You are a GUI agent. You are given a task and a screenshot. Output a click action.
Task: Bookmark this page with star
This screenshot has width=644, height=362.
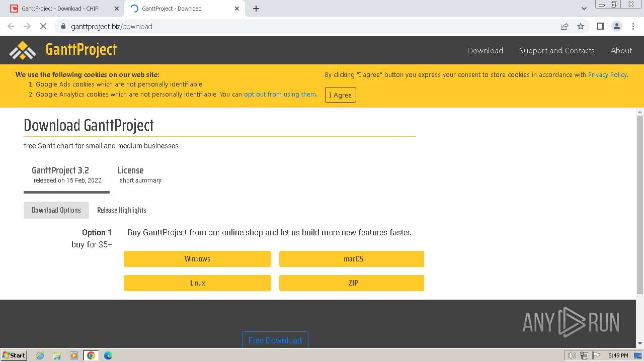pyautogui.click(x=581, y=27)
